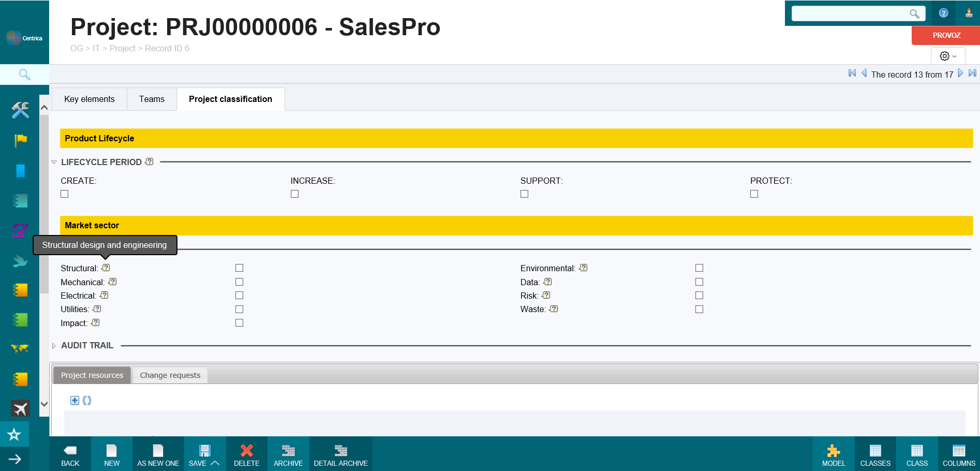Screen dimensions: 980x471
Task: Open the world map sidebar icon
Action: [20, 349]
